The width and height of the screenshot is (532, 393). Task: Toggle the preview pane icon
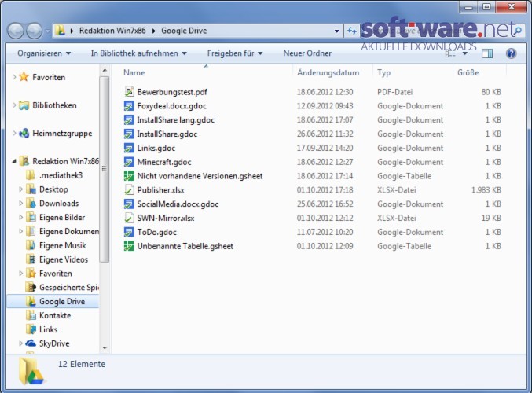click(x=487, y=53)
